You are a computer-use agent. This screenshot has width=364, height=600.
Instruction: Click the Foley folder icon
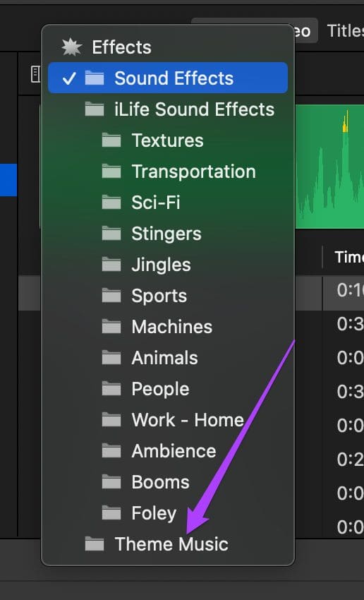[111, 512]
